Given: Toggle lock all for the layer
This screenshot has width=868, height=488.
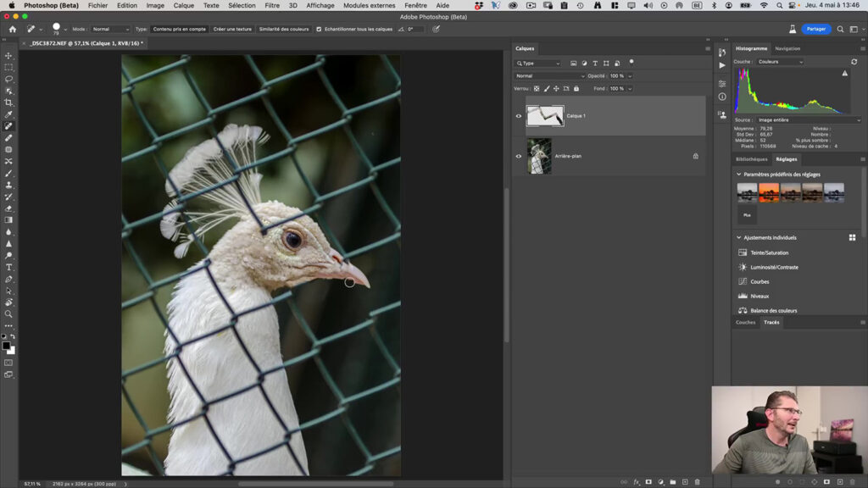Looking at the screenshot, I should [576, 88].
